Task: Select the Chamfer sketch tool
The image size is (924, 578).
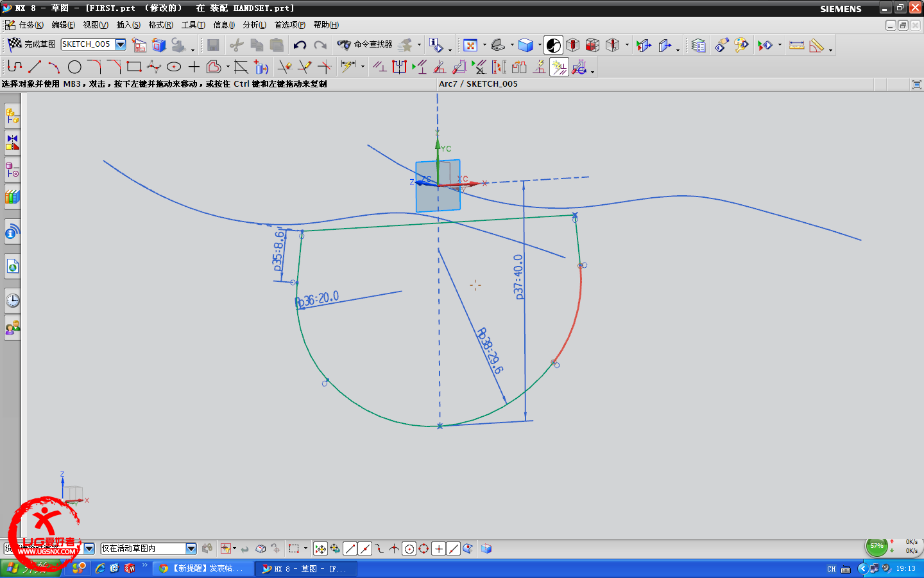Action: point(114,66)
